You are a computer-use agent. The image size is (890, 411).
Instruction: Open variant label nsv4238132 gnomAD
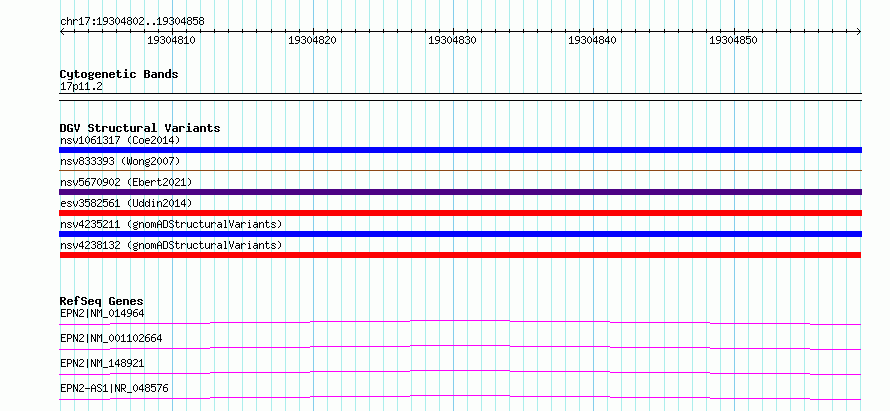pyautogui.click(x=171, y=245)
